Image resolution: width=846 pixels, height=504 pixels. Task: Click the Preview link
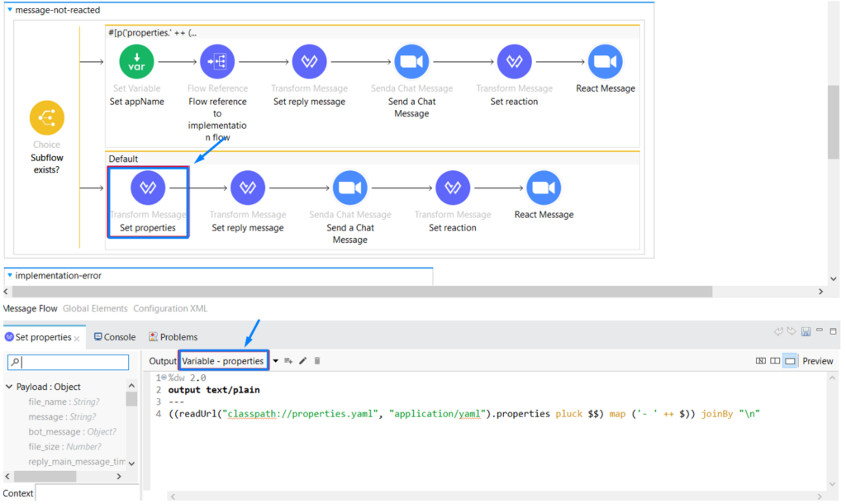pos(817,360)
